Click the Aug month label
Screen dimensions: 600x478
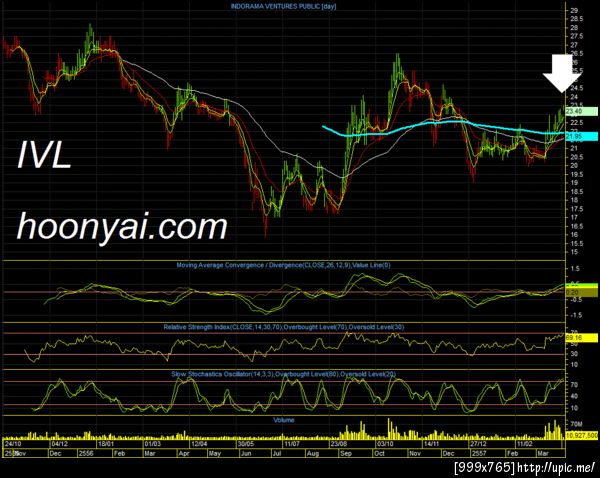coord(313,453)
